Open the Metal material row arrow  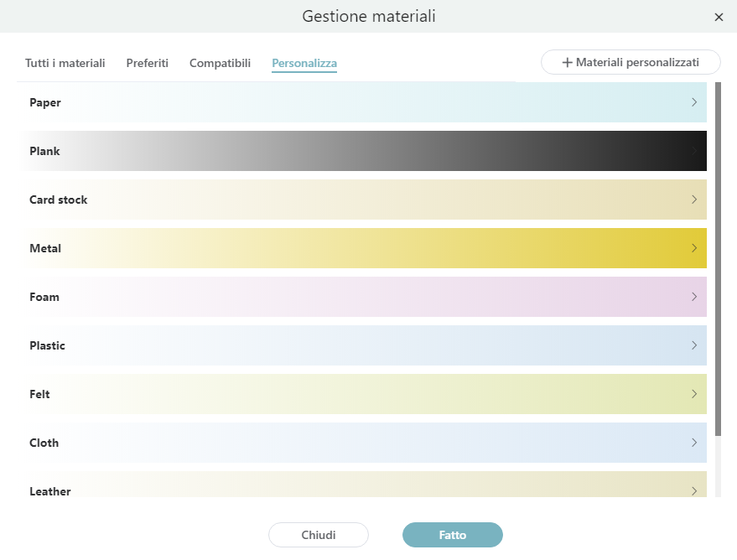pos(694,248)
